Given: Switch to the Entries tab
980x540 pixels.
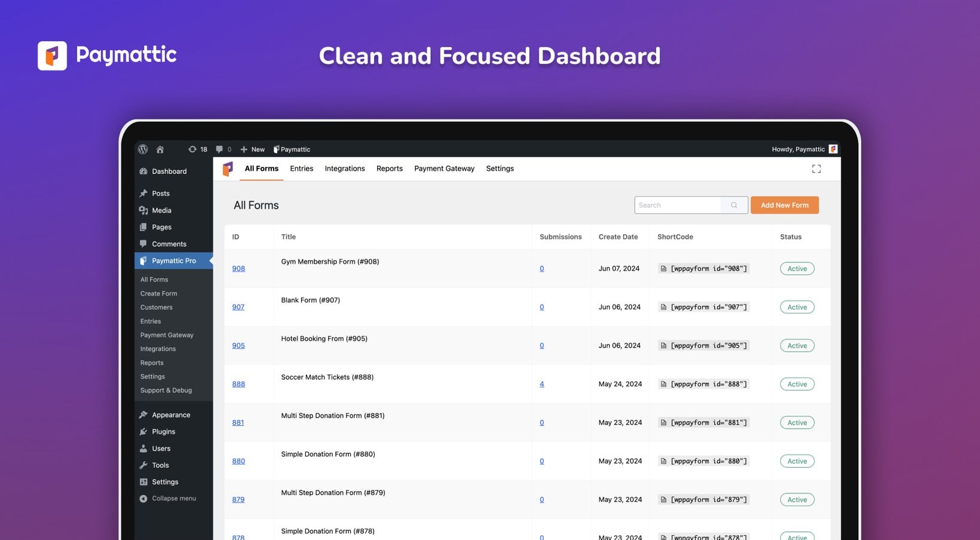Looking at the screenshot, I should pyautogui.click(x=302, y=168).
